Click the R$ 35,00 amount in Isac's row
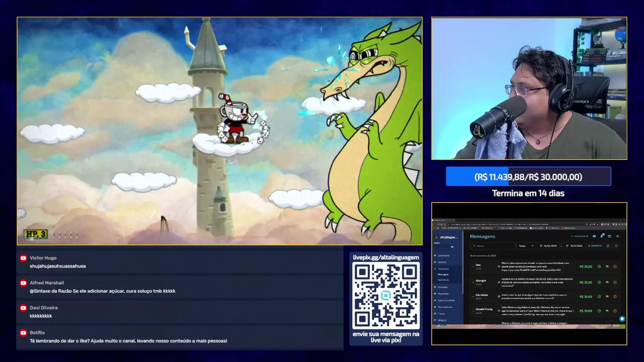The width and height of the screenshot is (644, 362). coord(586,266)
